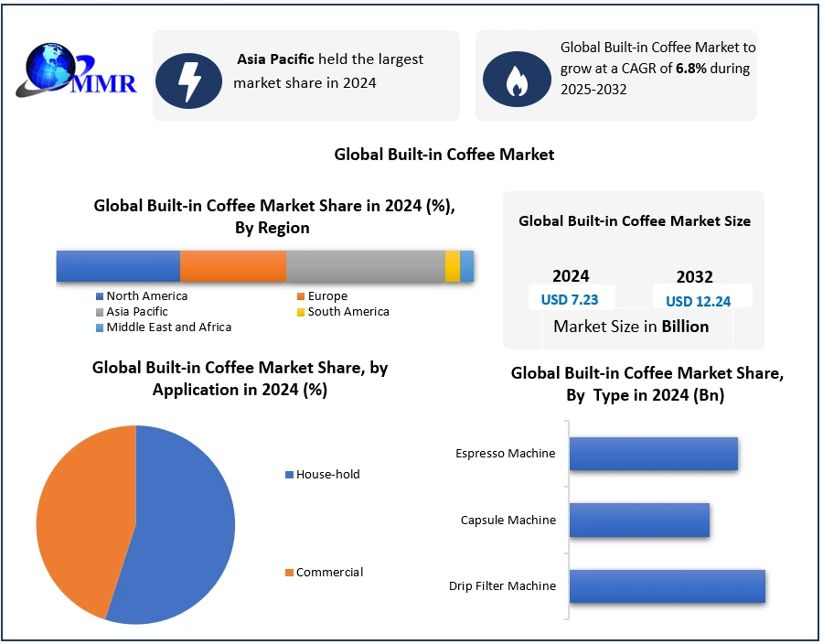The height and width of the screenshot is (644, 823).
Task: Select the blue North America bar segment
Action: [x=118, y=266]
